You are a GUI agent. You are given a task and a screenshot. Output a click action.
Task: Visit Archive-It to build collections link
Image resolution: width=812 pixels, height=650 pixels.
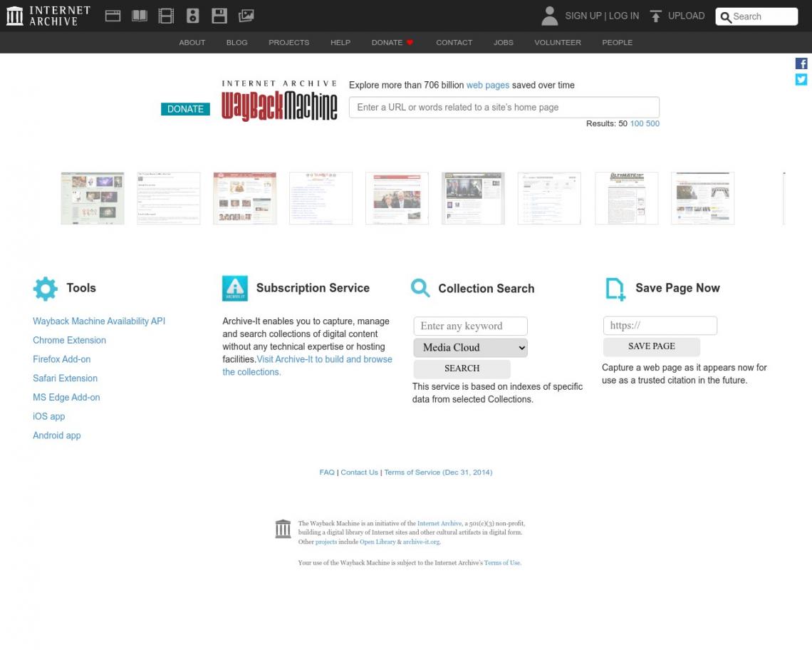[x=307, y=366]
